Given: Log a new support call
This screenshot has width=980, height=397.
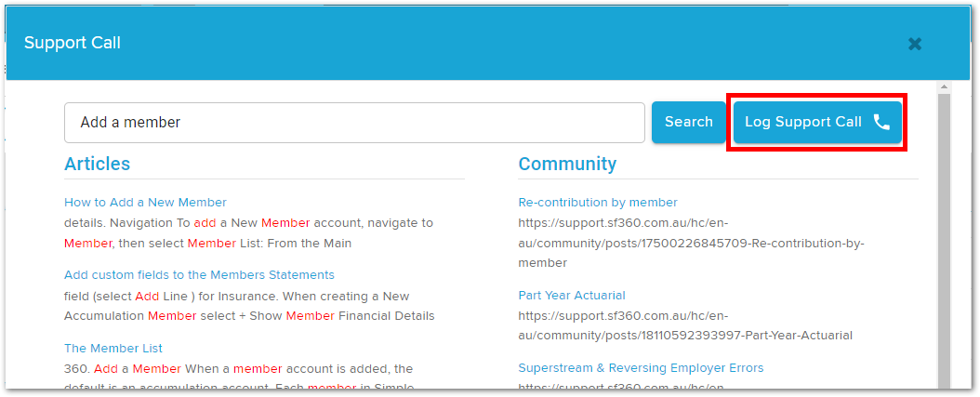Looking at the screenshot, I should (817, 122).
